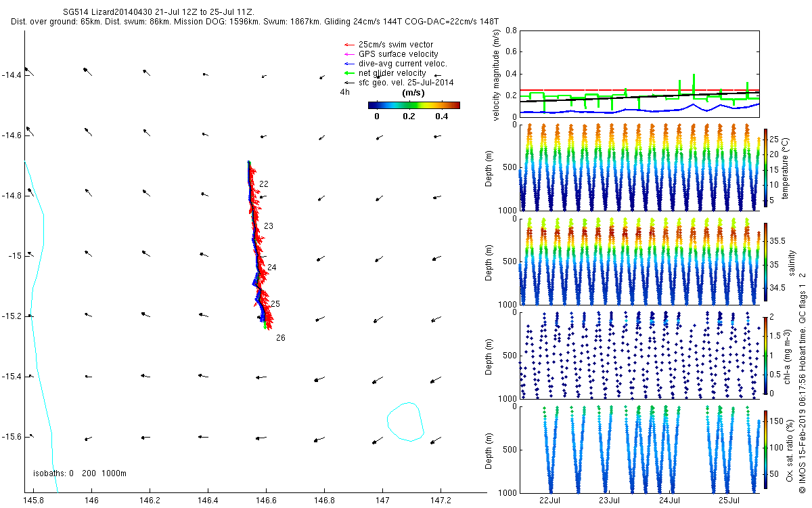Click the chl-a (mg m-3) colorbar
The height and width of the screenshot is (508, 812).
pos(766,355)
